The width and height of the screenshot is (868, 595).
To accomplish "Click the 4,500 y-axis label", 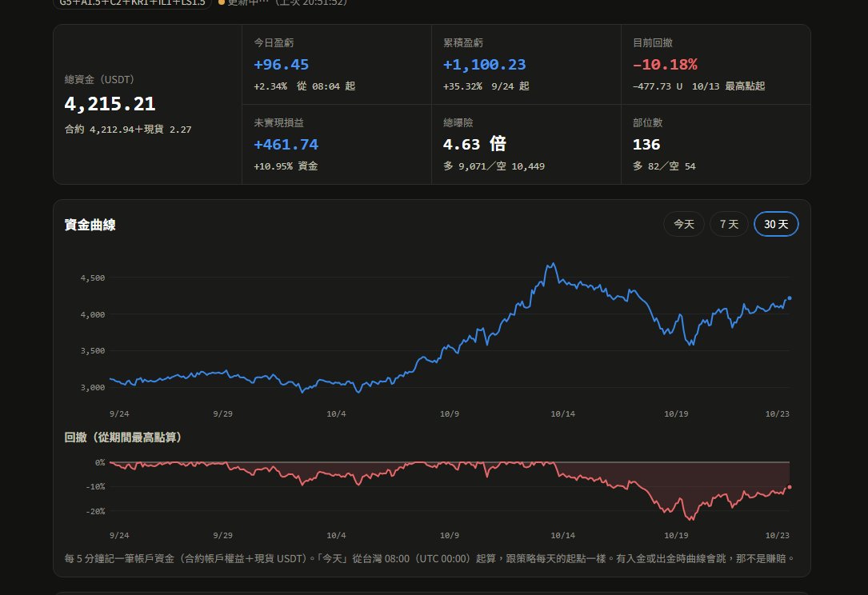I will pyautogui.click(x=93, y=278).
